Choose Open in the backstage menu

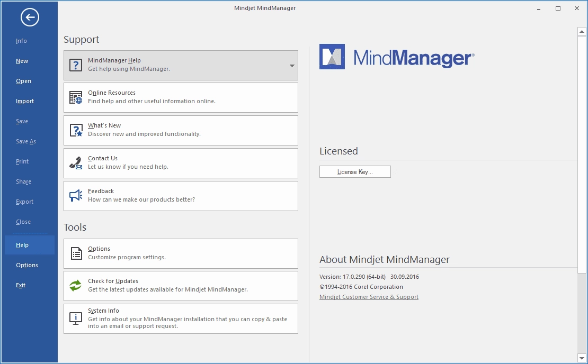[23, 81]
